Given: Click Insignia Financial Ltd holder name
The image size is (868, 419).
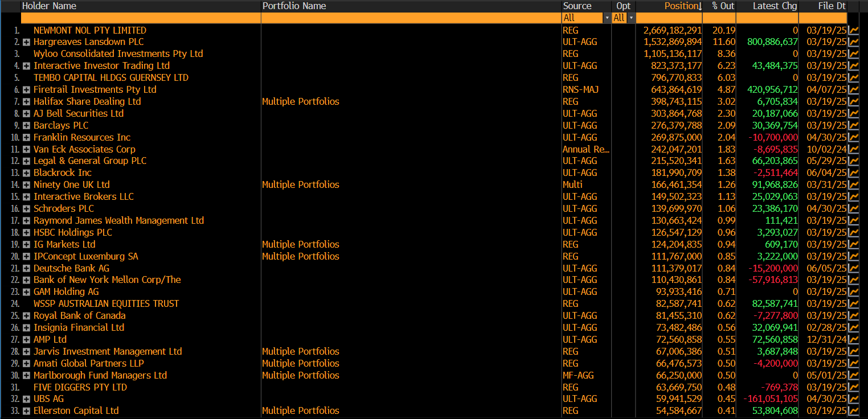Looking at the screenshot, I should pyautogui.click(x=79, y=328).
